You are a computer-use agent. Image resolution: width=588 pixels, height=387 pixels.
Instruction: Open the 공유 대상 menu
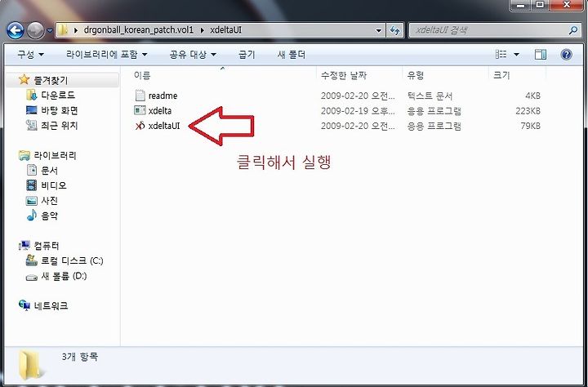[193, 55]
